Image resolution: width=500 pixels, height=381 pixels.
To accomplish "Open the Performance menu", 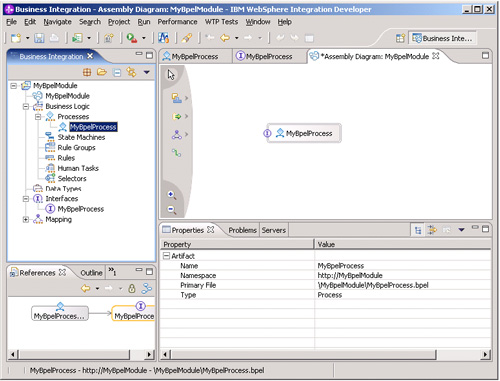I will (177, 22).
